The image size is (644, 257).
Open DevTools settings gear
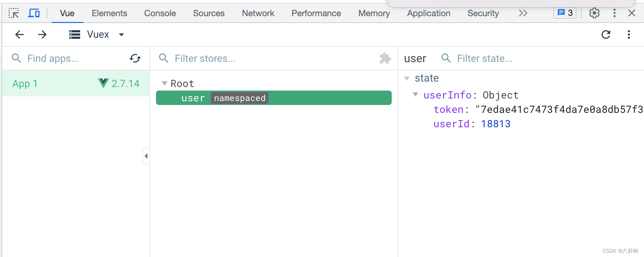click(x=594, y=13)
